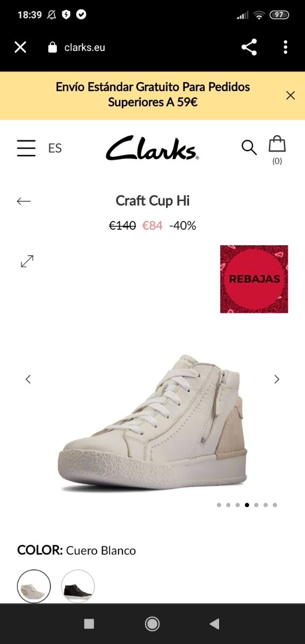Tap the search magnifier icon

(249, 147)
